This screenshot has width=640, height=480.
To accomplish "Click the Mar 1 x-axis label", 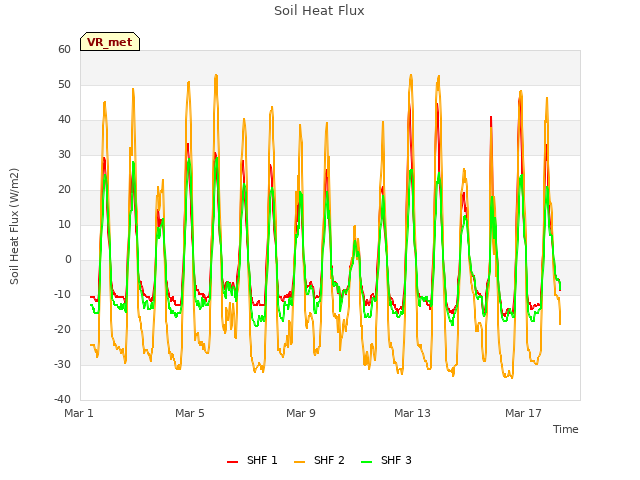I will coord(79,413).
